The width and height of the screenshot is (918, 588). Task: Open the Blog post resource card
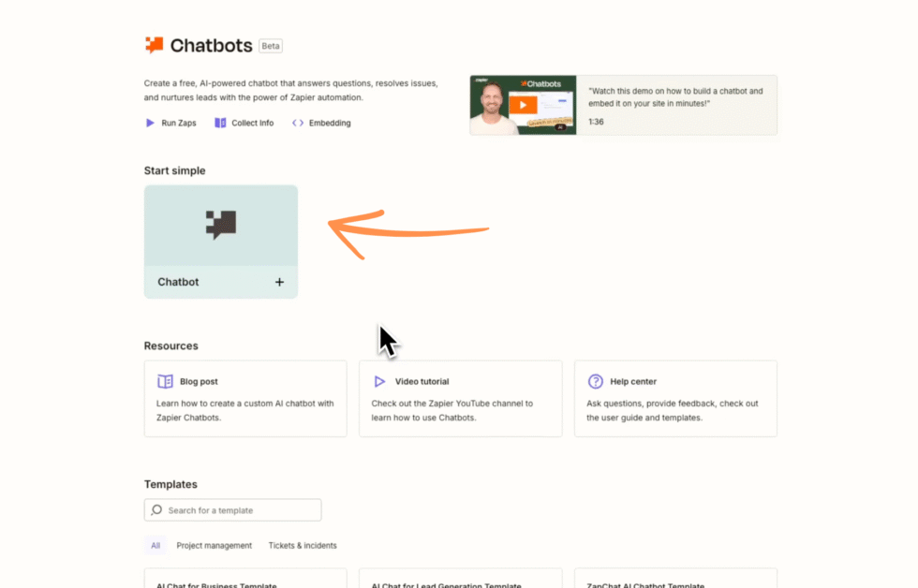(245, 399)
